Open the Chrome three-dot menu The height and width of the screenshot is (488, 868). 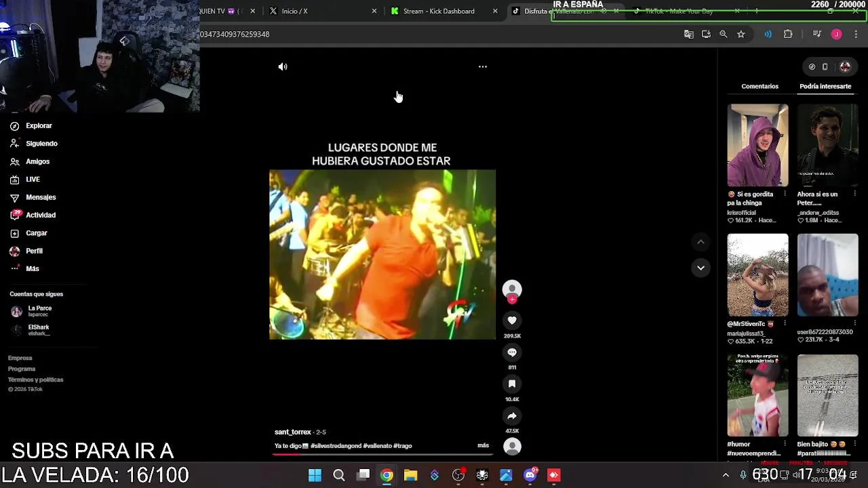pyautogui.click(x=856, y=34)
